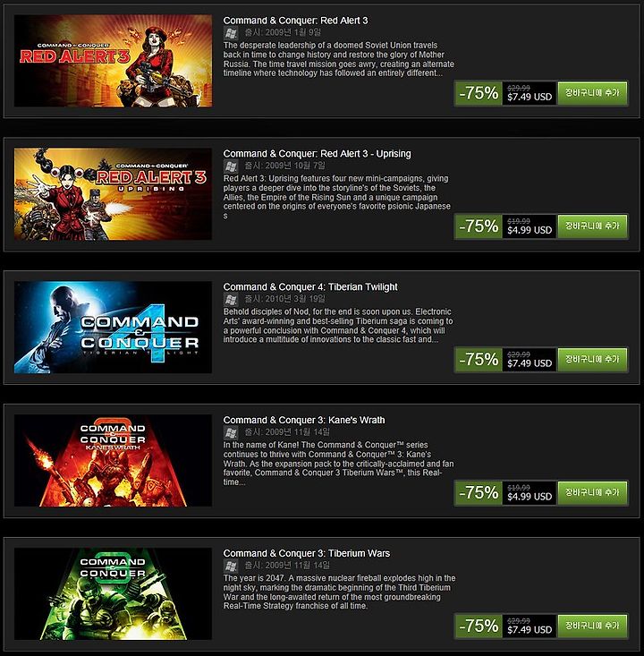Open the Command & Conquer: Red Alert 3 title link
The image size is (644, 656).
[295, 21]
